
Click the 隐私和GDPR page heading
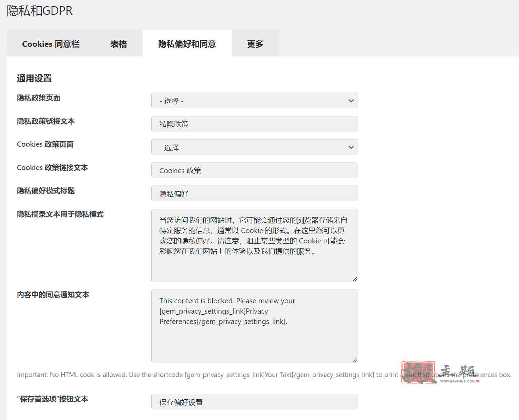[x=40, y=11]
